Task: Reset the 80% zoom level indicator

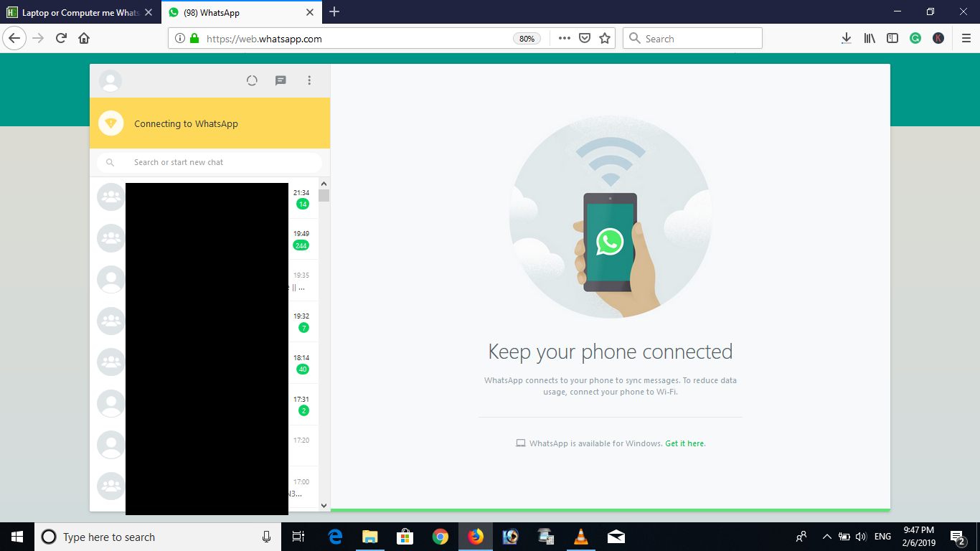Action: [527, 39]
